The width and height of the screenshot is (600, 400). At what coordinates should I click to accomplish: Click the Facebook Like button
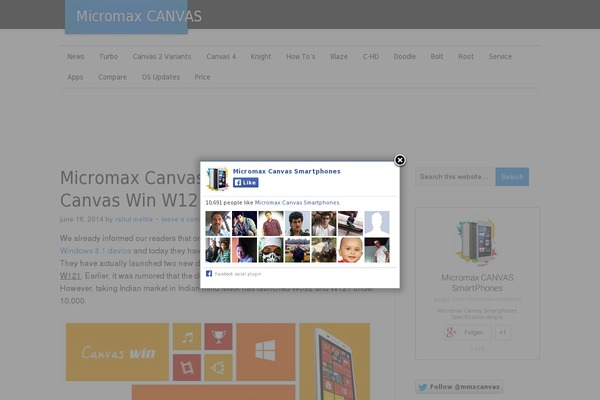[x=246, y=183]
